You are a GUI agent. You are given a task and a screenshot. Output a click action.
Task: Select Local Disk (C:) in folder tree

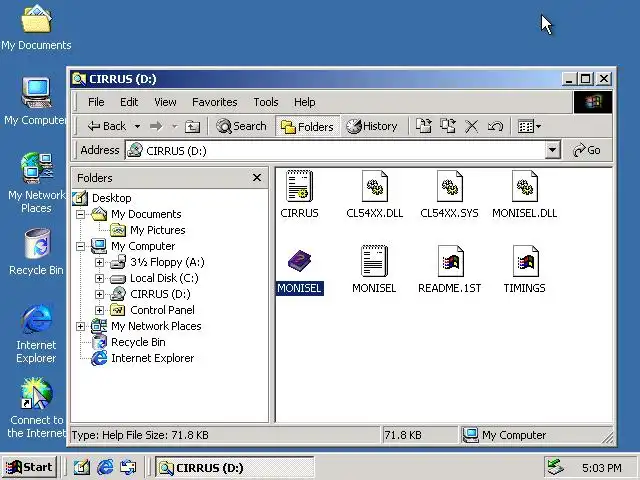pyautogui.click(x=164, y=278)
